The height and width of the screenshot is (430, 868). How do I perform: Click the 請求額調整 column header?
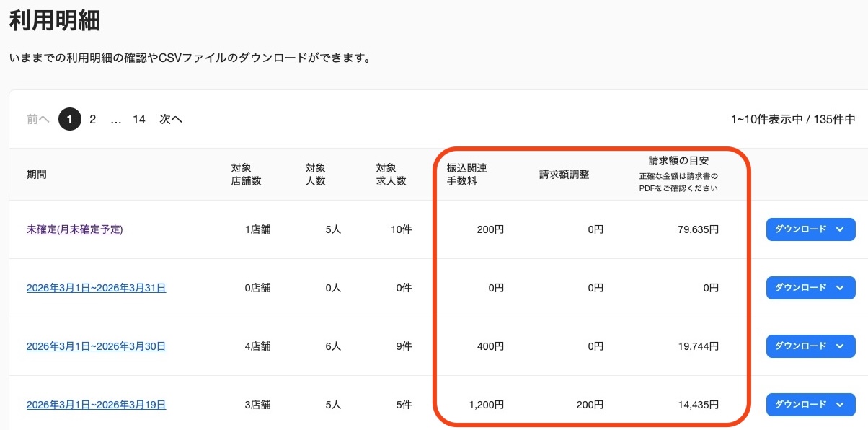coord(564,175)
